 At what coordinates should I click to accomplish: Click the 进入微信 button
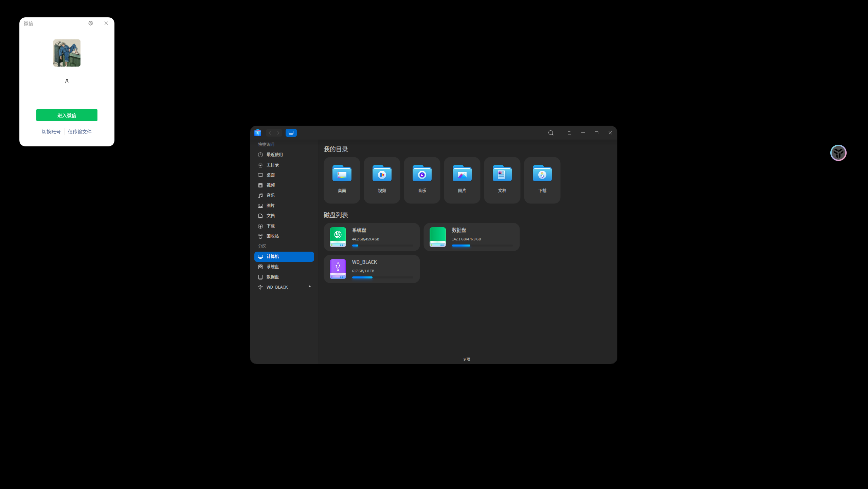(67, 115)
